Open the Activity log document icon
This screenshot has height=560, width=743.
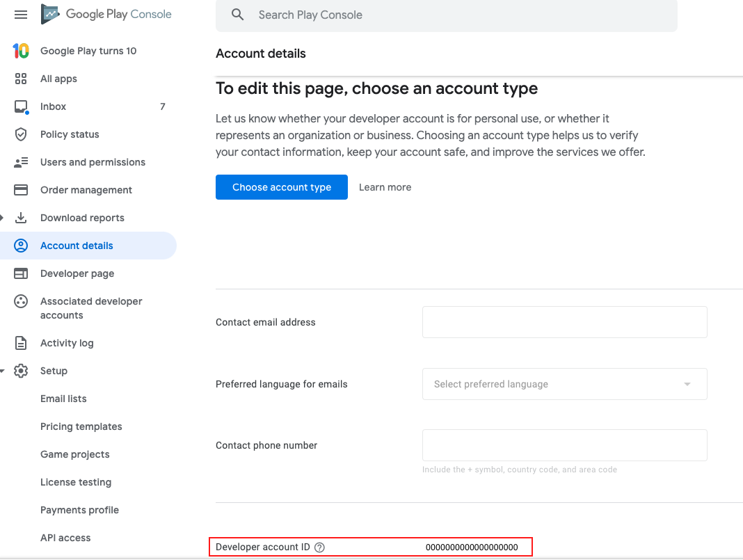21,343
